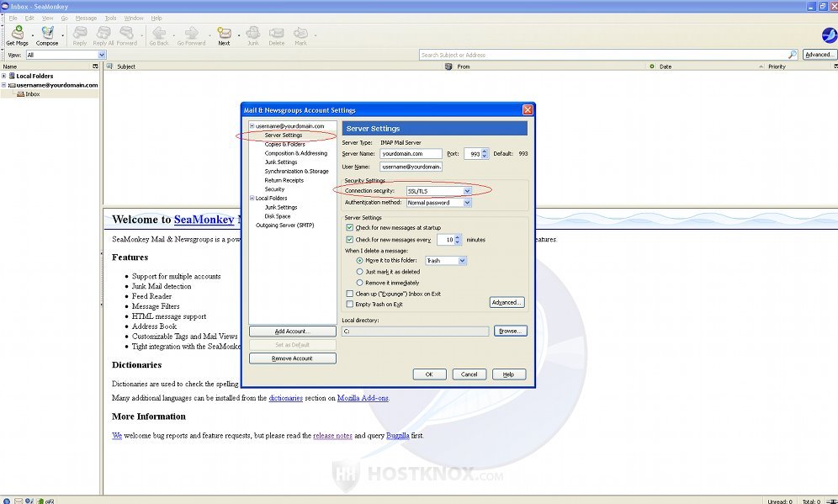The image size is (838, 504).
Task: Toggle Check for new messages every checkbox
Action: click(349, 240)
